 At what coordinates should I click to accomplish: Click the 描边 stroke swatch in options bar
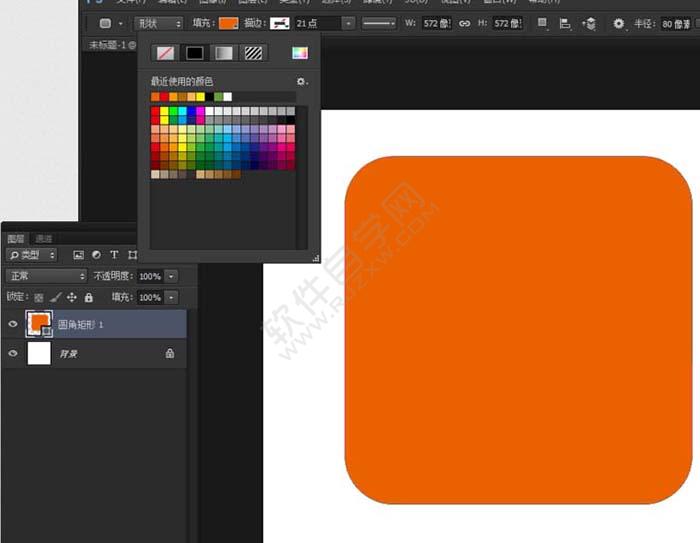(x=279, y=23)
